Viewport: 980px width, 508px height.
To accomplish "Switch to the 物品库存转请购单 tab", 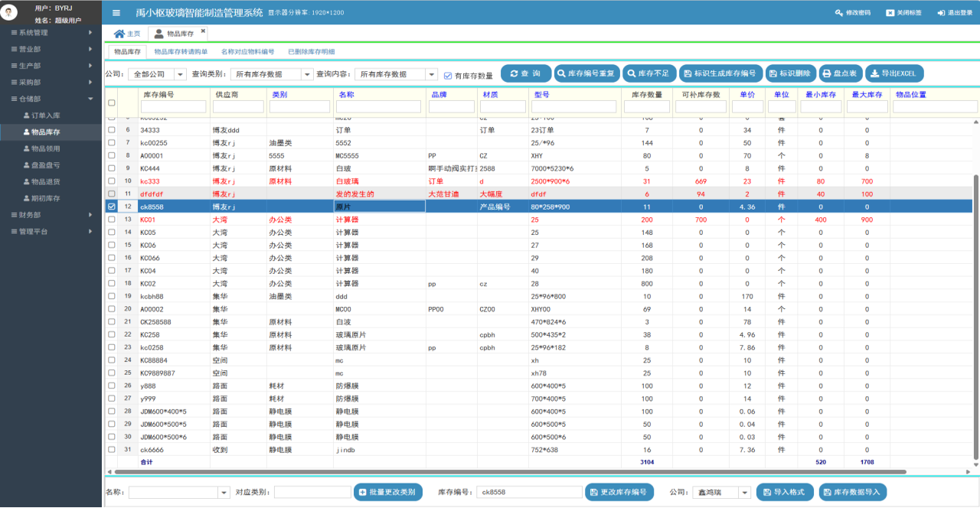I will (181, 52).
